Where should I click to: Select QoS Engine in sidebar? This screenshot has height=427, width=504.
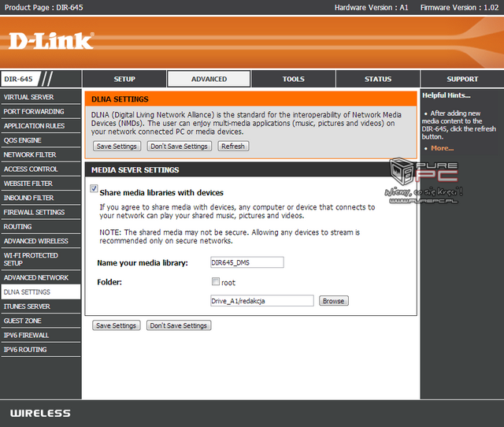(40, 140)
